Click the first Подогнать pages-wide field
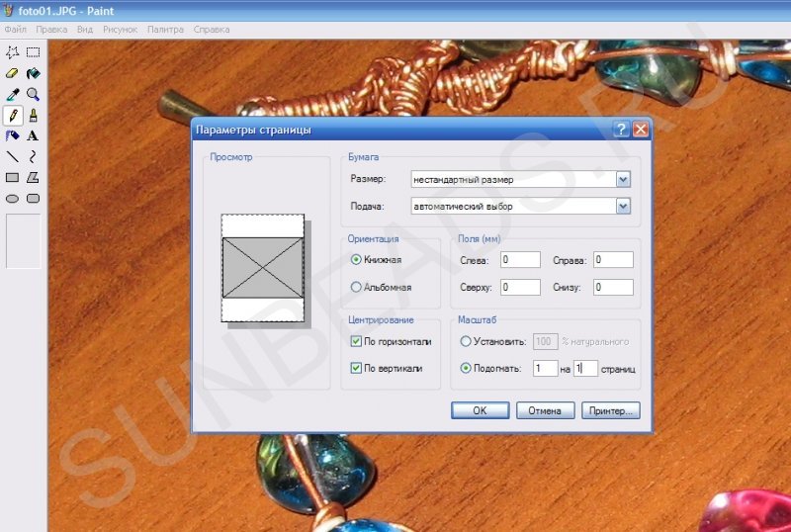Image resolution: width=791 pixels, height=532 pixels. pos(546,368)
